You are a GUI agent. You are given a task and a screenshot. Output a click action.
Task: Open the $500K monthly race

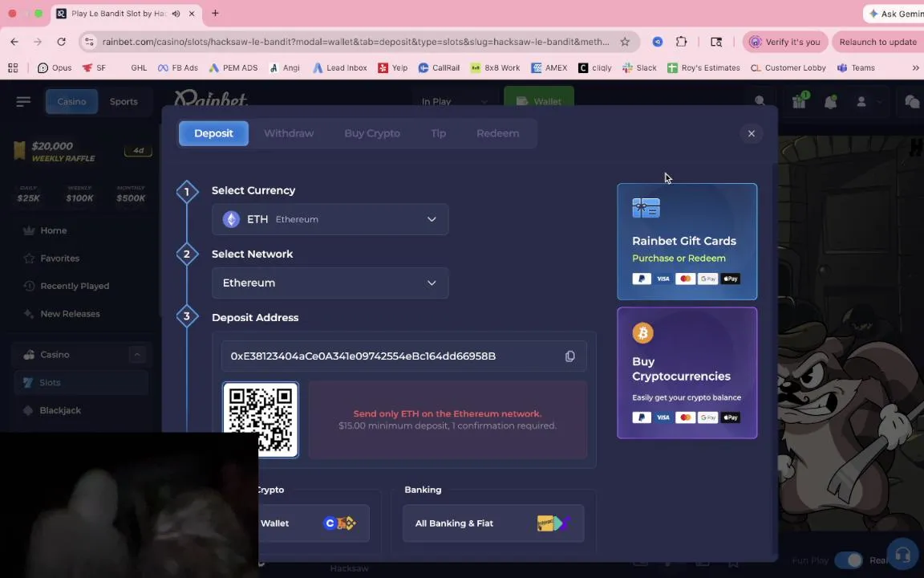(131, 194)
